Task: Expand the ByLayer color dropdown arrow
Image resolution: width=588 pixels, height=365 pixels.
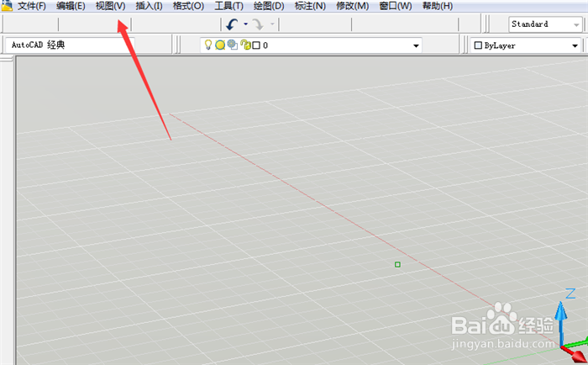Action: click(575, 45)
